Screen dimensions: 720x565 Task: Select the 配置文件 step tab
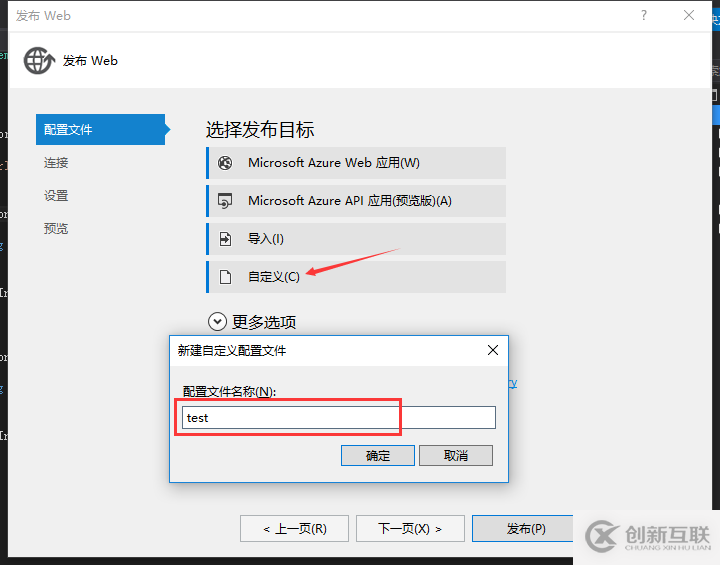pos(101,130)
